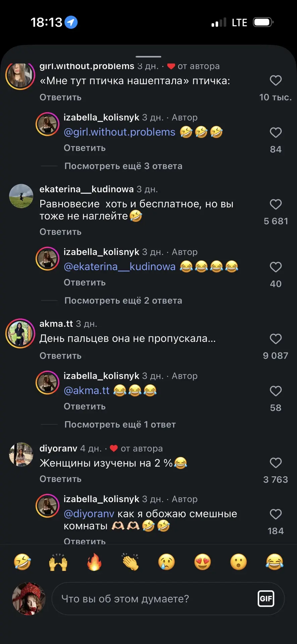Image resolution: width=297 pixels, height=644 pixels.
Task: Insert the crying face emoji reaction
Action: pos(167,562)
